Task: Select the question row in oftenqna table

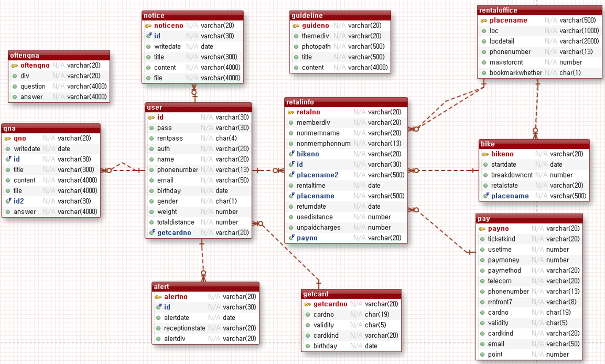Action: click(59, 87)
